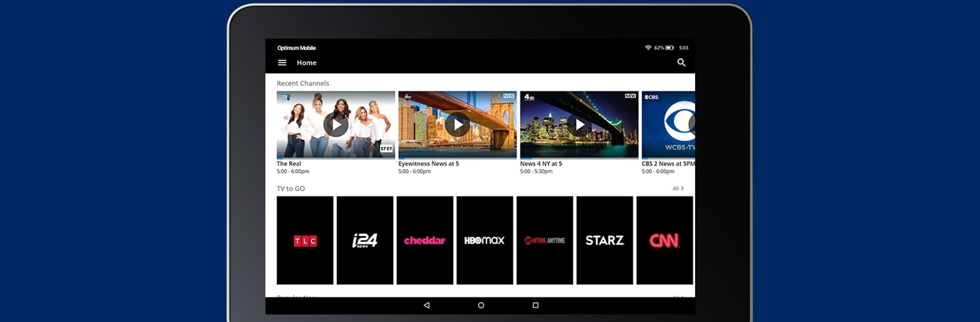This screenshot has height=322, width=980.
Task: Open the HBO Max network tile
Action: tap(485, 240)
